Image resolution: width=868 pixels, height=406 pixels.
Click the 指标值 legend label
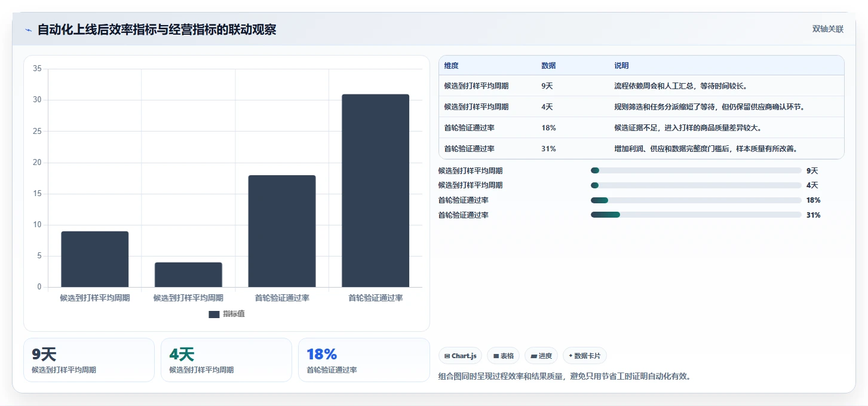pyautogui.click(x=234, y=315)
